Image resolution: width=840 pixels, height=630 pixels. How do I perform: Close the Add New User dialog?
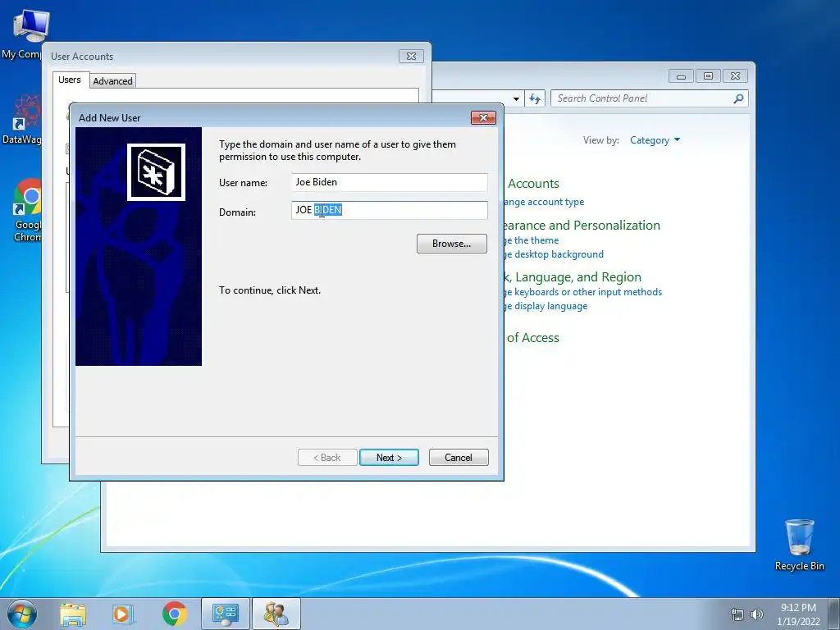[x=483, y=117]
